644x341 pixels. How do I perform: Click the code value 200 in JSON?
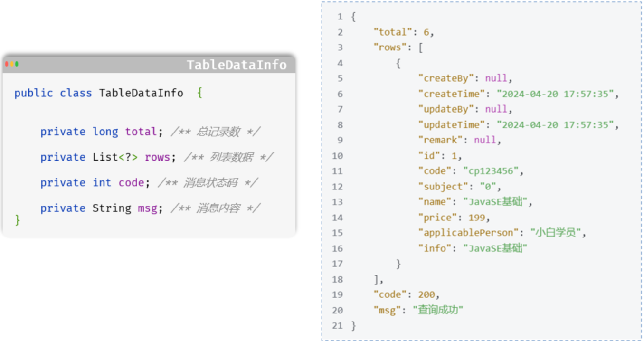tap(426, 295)
